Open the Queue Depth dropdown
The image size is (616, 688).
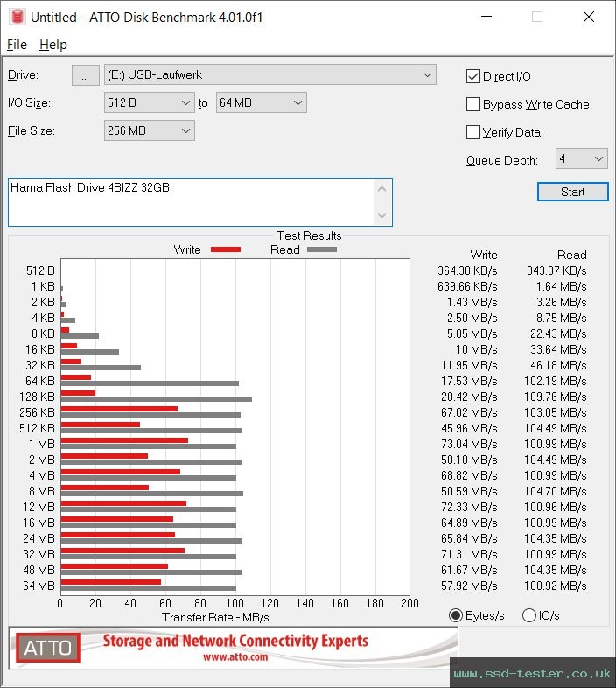tap(581, 158)
